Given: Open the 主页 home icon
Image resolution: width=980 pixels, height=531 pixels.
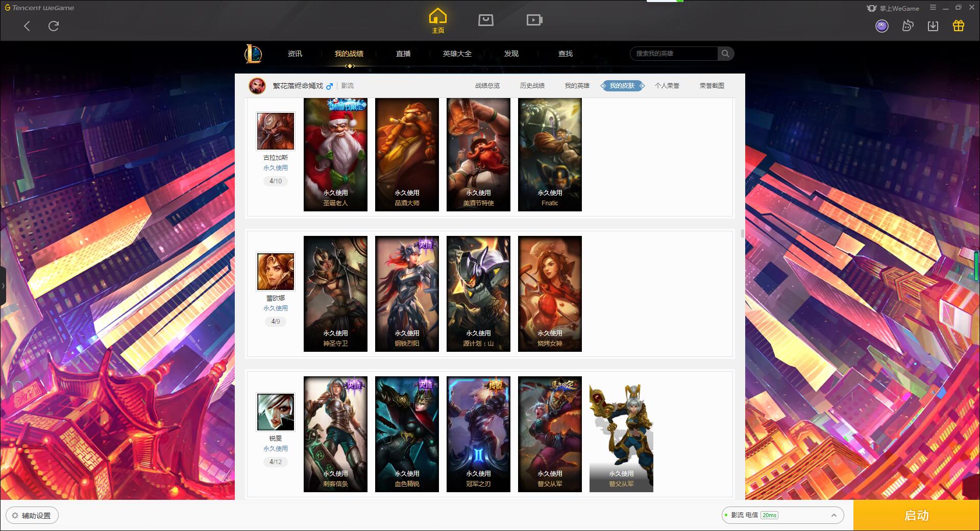Looking at the screenshot, I should click(437, 21).
